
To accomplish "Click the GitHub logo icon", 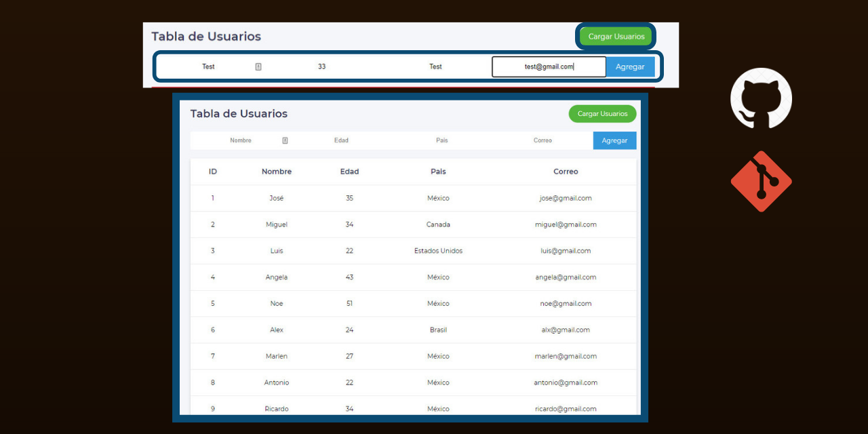I will [x=761, y=98].
